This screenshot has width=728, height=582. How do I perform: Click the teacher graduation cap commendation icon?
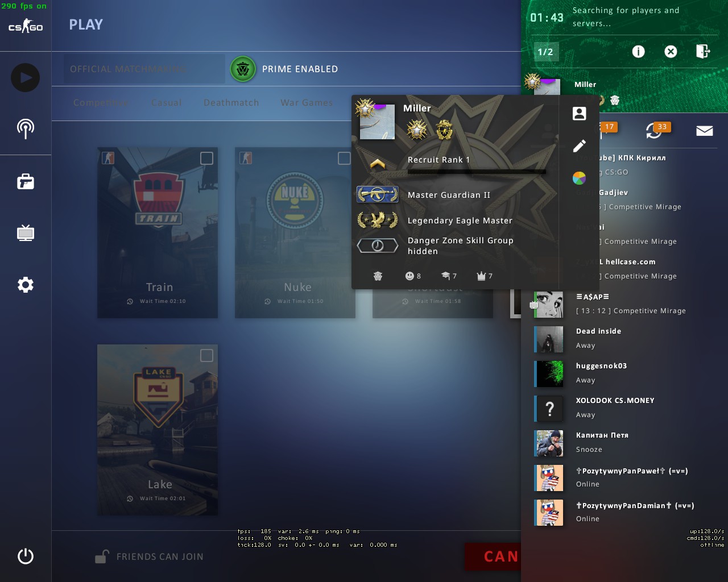coord(445,276)
